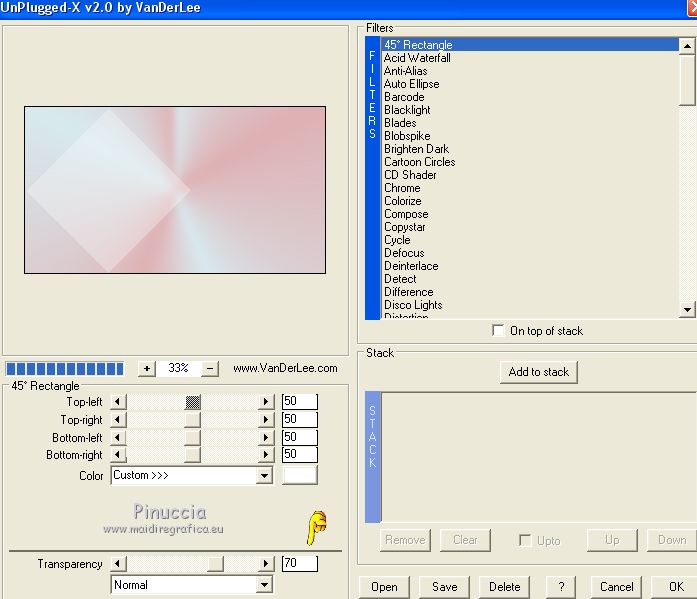Select the Barcode filter

530,97
